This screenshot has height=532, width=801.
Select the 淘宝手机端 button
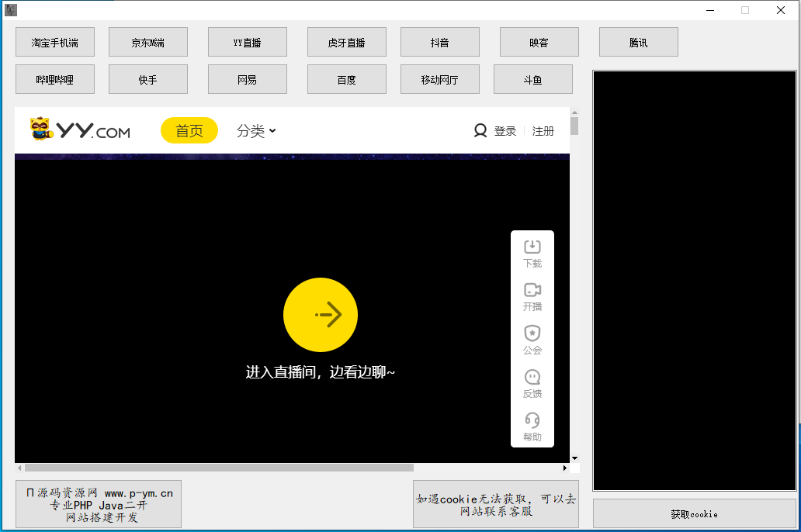[55, 42]
